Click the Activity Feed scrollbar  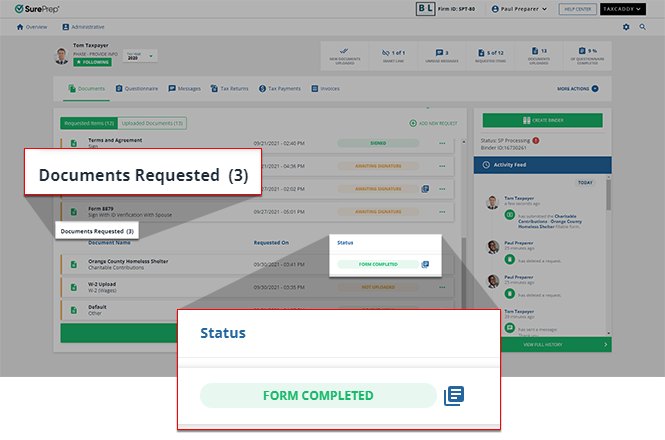(x=608, y=195)
